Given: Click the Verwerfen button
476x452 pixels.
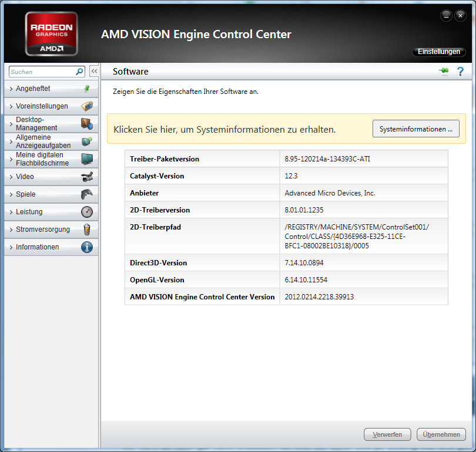Looking at the screenshot, I should 387,434.
